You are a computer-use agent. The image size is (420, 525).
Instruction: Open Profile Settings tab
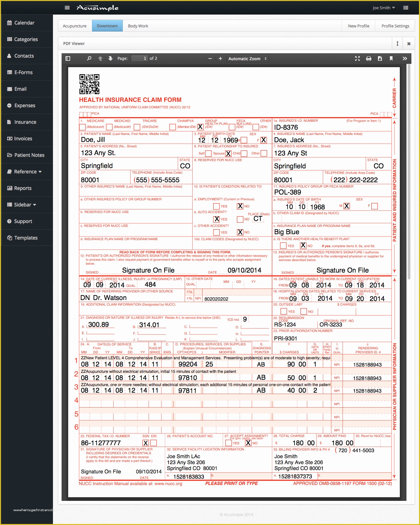tap(395, 26)
